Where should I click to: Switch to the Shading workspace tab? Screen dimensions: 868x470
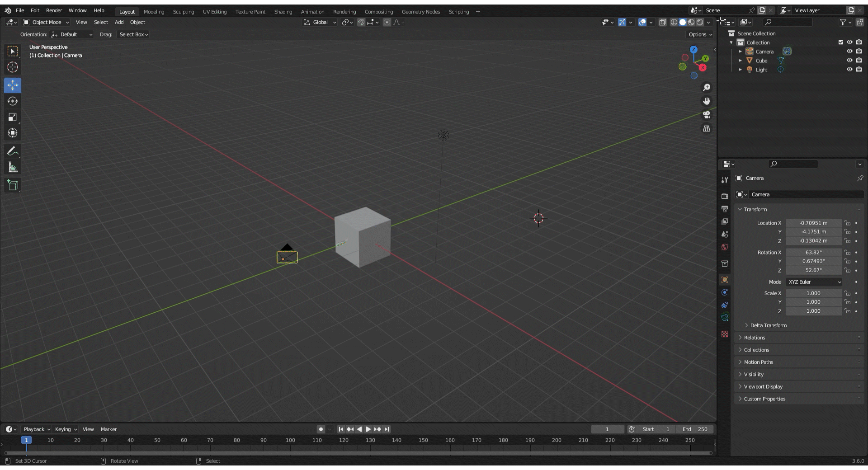(283, 12)
